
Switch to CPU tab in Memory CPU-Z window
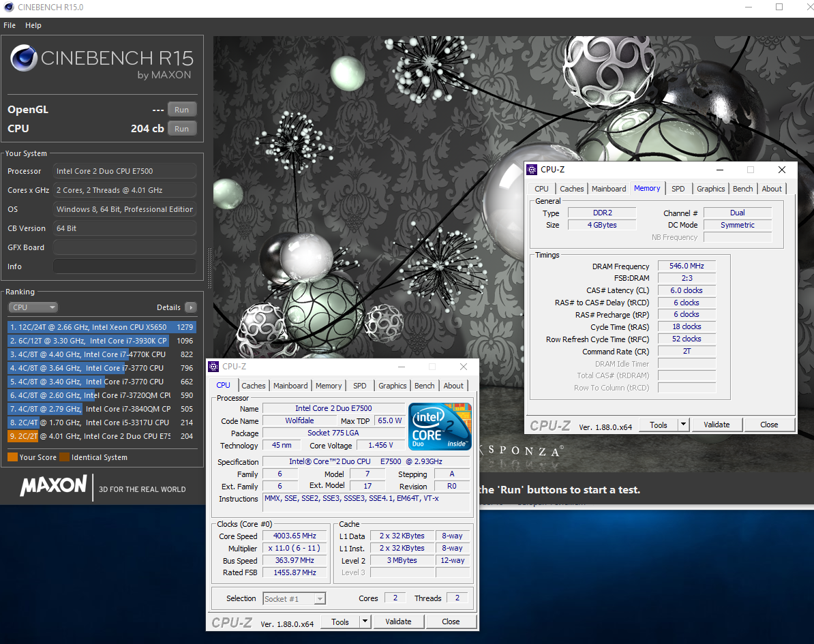tap(541, 189)
